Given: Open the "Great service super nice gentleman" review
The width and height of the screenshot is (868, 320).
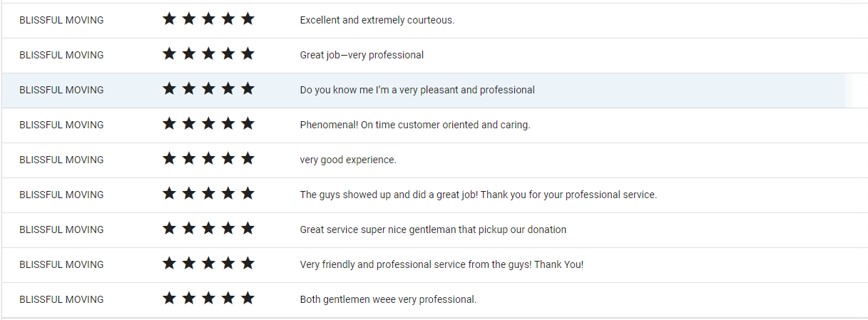Looking at the screenshot, I should [434, 230].
